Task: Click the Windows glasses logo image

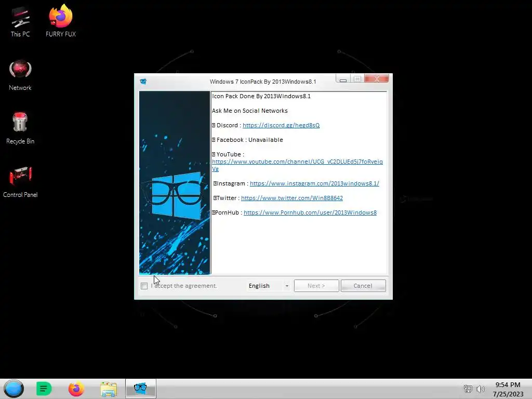Action: pos(175,182)
